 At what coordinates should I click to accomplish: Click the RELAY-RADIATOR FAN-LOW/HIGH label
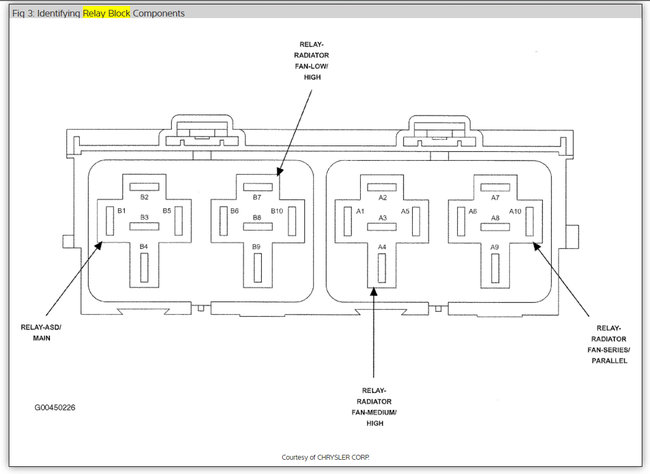click(x=312, y=61)
